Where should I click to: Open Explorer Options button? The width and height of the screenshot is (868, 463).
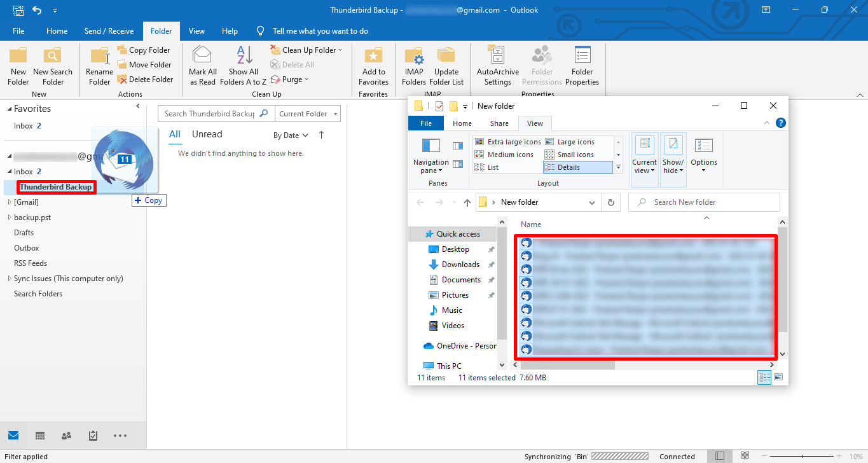pyautogui.click(x=704, y=156)
